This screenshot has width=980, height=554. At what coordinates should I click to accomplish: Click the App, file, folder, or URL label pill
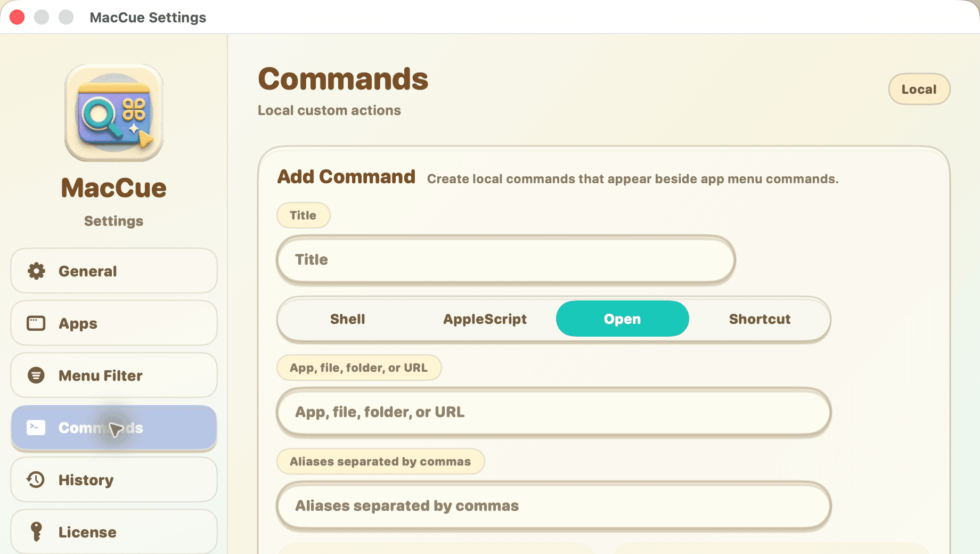(x=359, y=368)
